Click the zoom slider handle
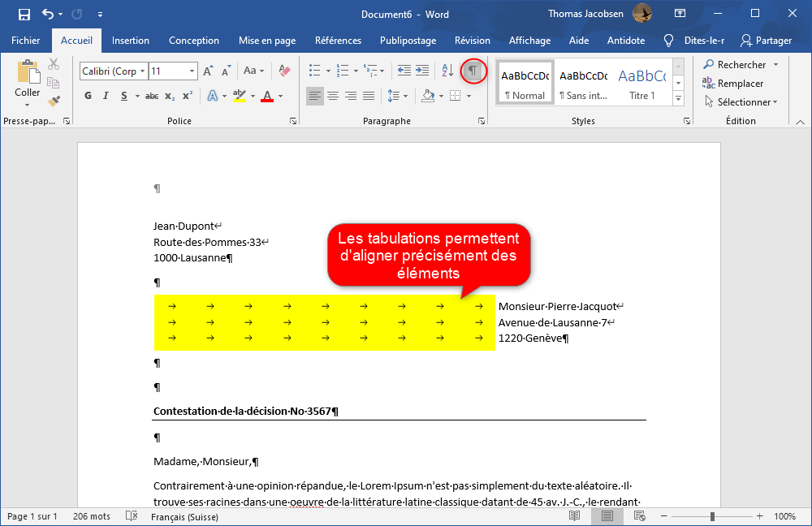Viewport: 812px width, 526px height. (x=713, y=516)
